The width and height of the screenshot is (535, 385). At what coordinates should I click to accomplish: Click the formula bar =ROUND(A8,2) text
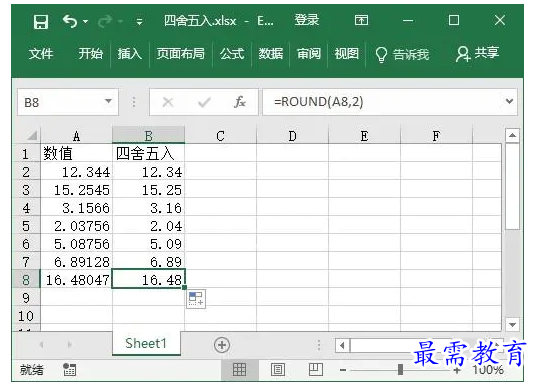(319, 102)
